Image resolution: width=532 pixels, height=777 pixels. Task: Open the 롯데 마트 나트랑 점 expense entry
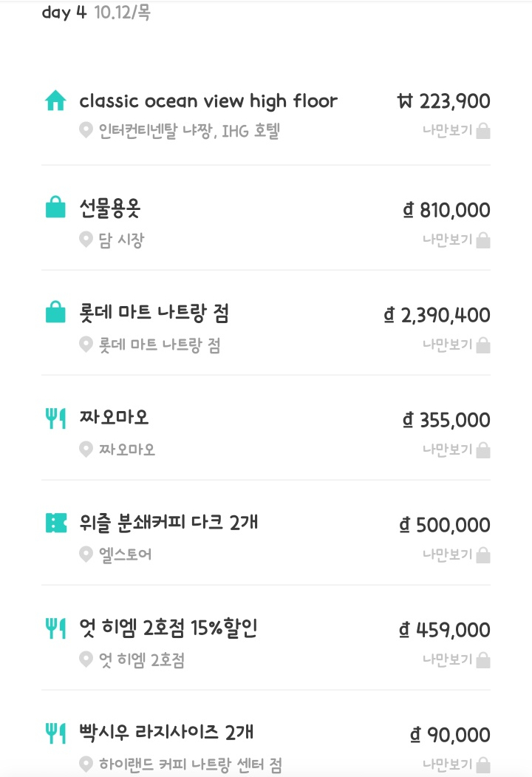pos(154,313)
